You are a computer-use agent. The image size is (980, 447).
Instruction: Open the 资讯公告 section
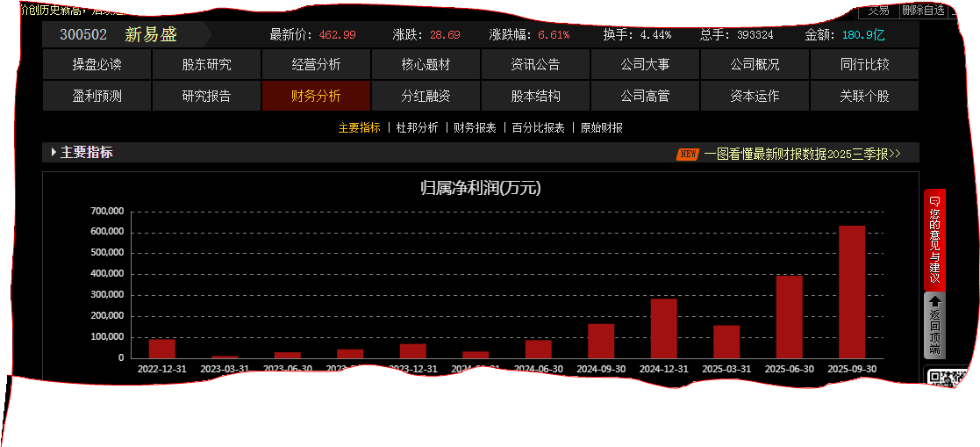(536, 64)
